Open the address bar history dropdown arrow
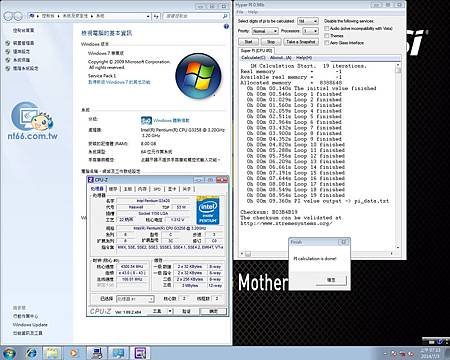The height and width of the screenshot is (360, 450). (x=148, y=16)
